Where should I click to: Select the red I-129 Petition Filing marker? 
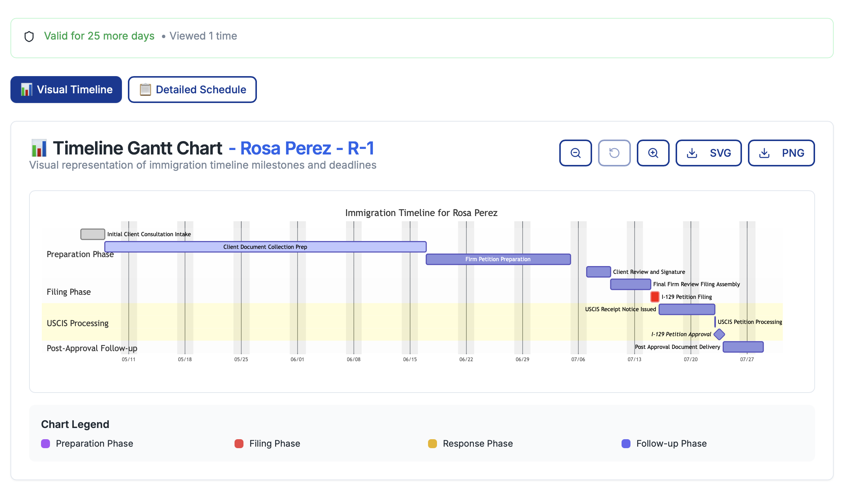pyautogui.click(x=654, y=297)
